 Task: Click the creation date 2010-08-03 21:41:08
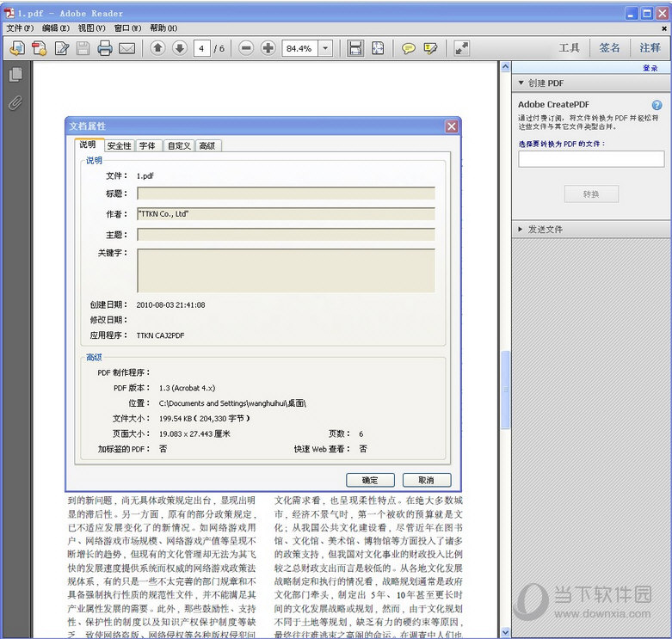pos(170,305)
